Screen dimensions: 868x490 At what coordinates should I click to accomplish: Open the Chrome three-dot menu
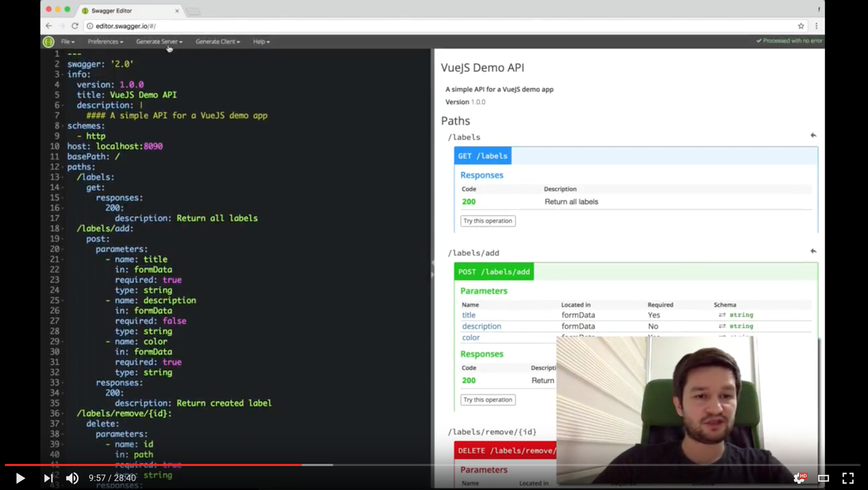click(x=816, y=26)
